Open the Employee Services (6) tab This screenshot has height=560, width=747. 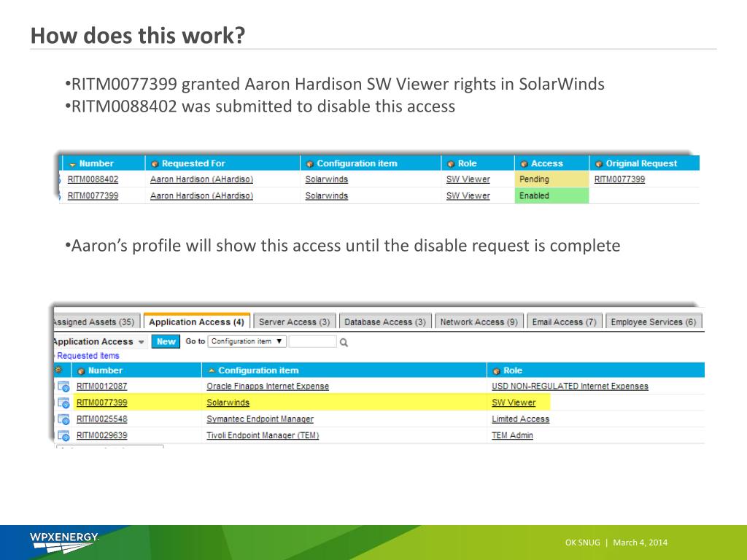pos(653,322)
